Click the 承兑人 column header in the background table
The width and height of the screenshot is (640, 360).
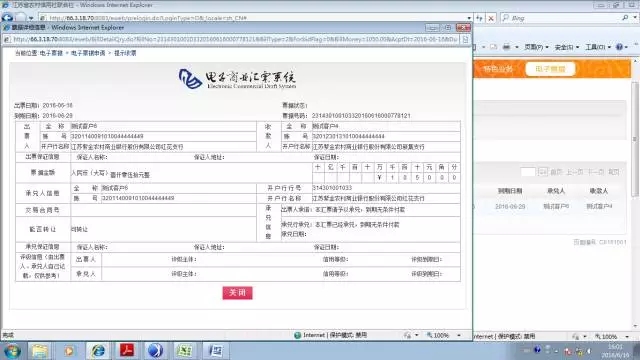tap(556, 191)
